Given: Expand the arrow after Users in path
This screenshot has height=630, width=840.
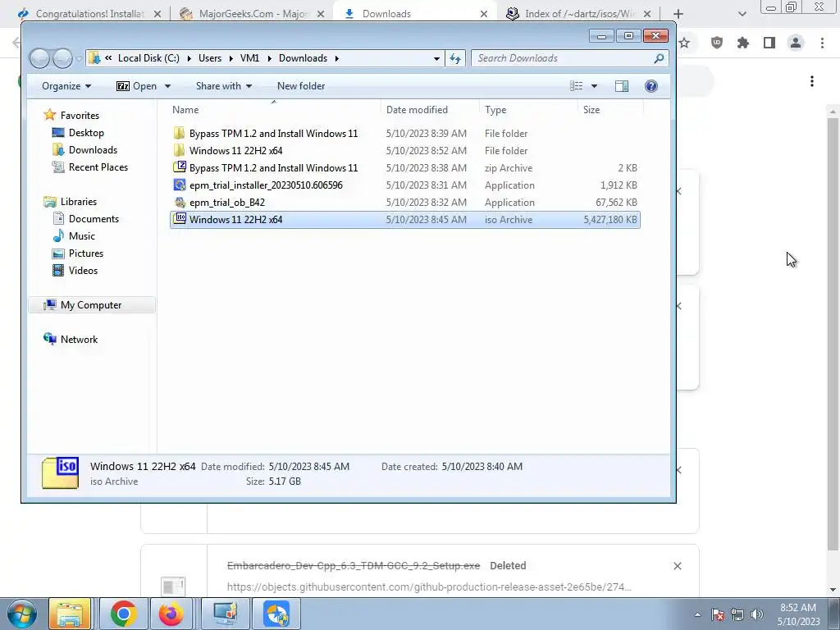Looking at the screenshot, I should pos(231,58).
